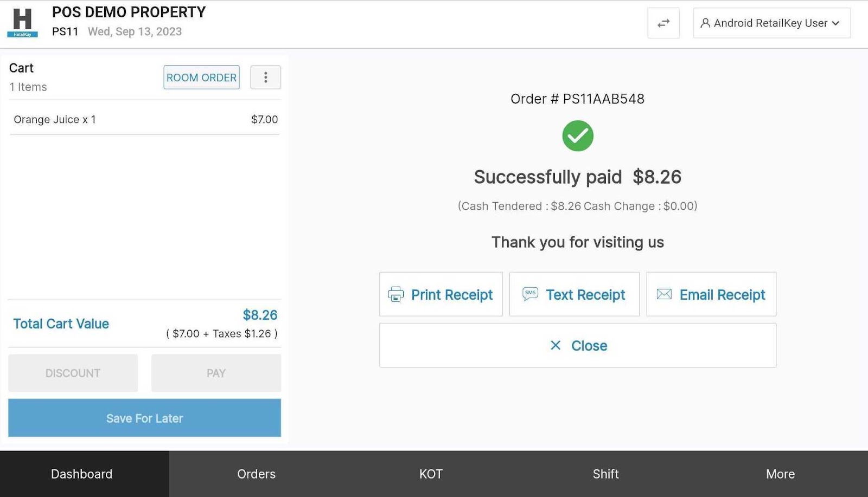Click the printer icon for Print Receipt
Screen dimensions: 868x497
[396, 294]
